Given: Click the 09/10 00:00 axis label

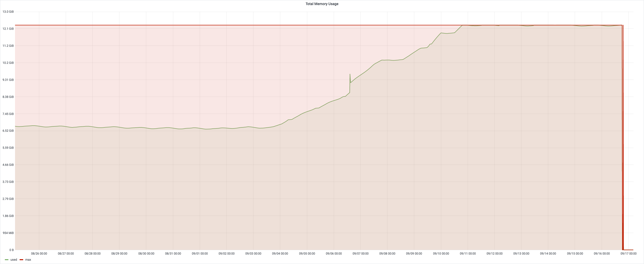Looking at the screenshot, I should click(x=441, y=253).
